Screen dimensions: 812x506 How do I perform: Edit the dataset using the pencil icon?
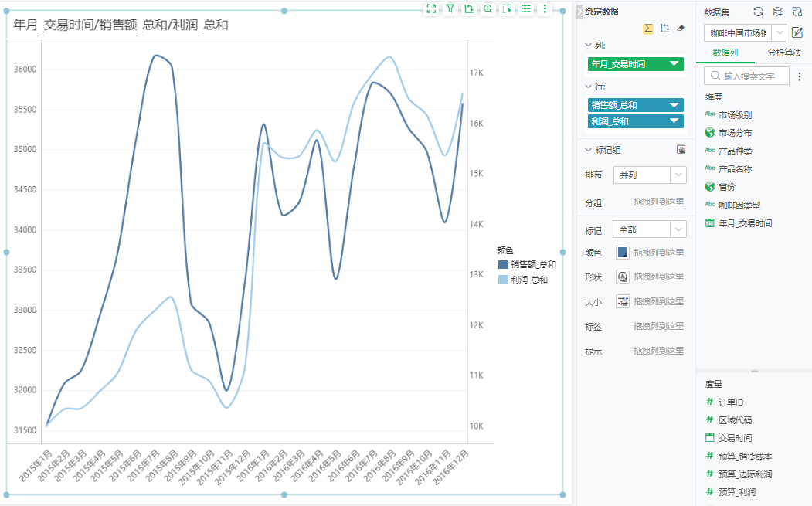tap(797, 33)
